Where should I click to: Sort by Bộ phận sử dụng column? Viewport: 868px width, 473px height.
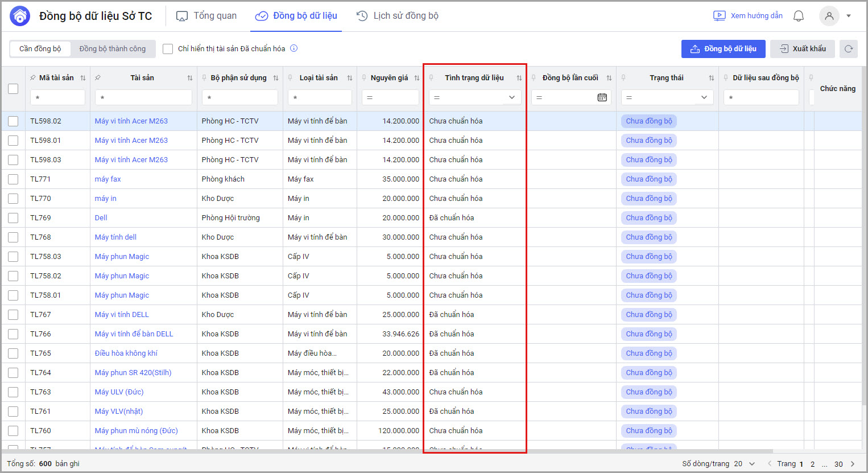click(x=276, y=78)
